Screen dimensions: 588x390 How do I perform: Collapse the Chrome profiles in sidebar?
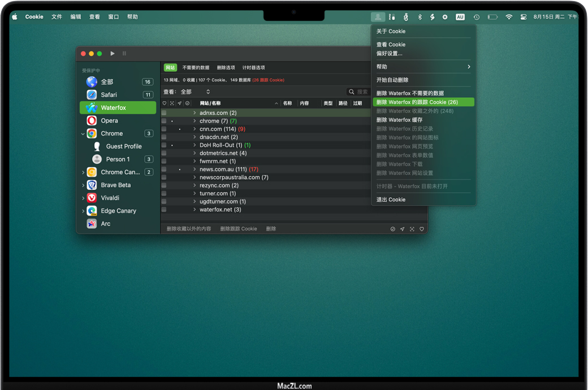83,133
